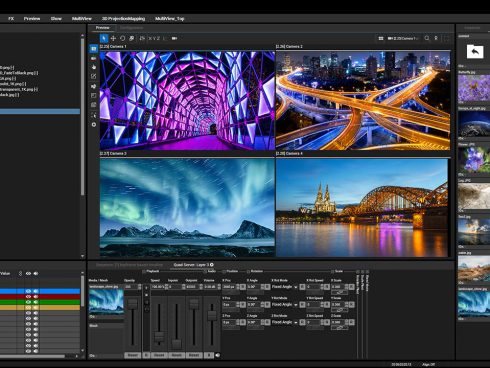Open the X Rot Mode Fixed Angle dropdown
490x368 pixels.
[285, 287]
